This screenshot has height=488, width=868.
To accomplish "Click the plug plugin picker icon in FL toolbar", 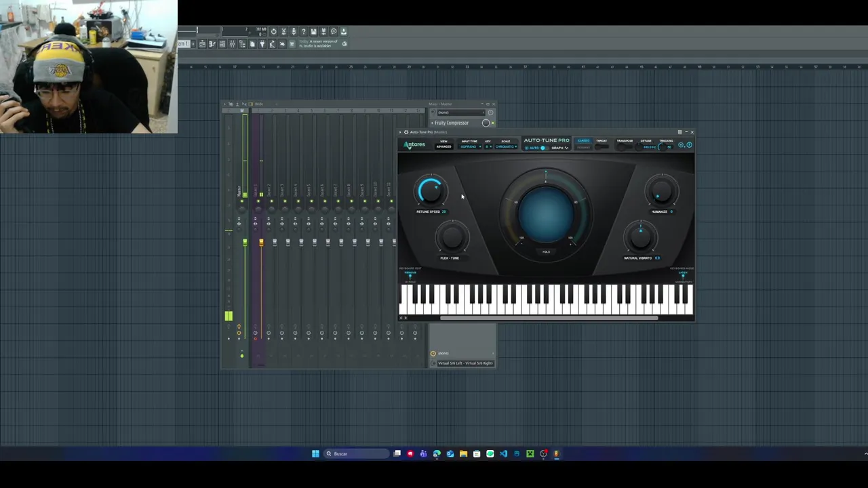I will (262, 44).
